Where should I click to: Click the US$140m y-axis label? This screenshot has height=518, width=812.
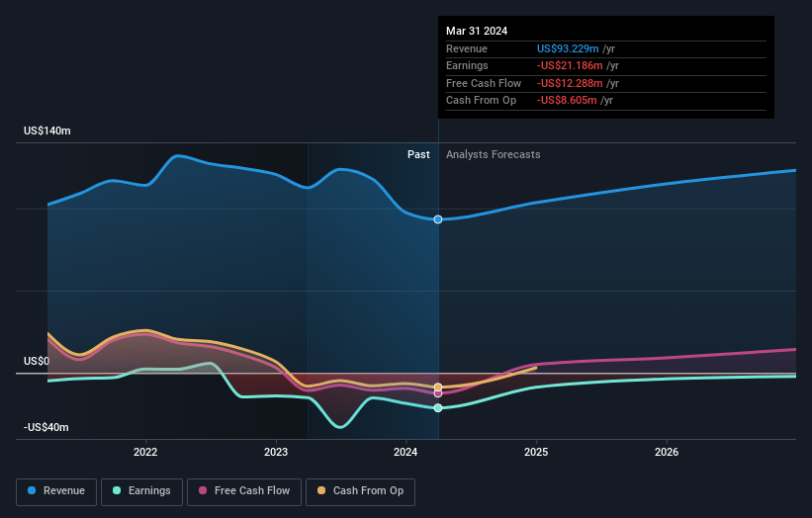tap(47, 130)
